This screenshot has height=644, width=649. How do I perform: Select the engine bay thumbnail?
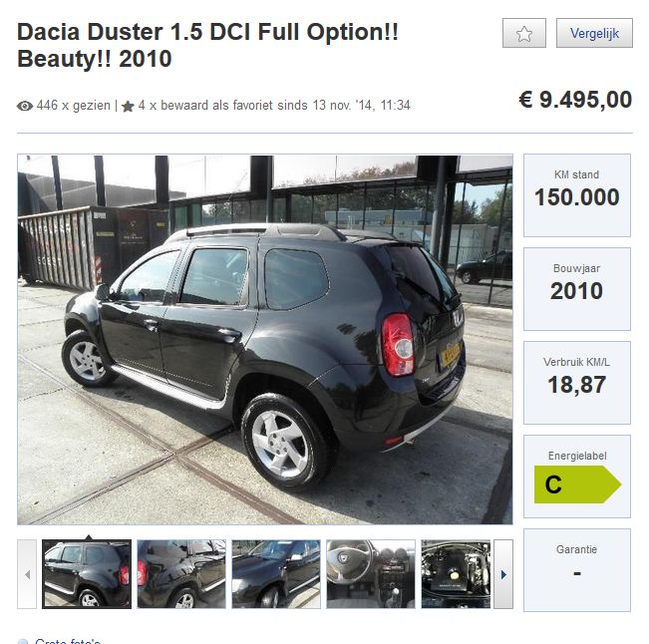pyautogui.click(x=456, y=574)
